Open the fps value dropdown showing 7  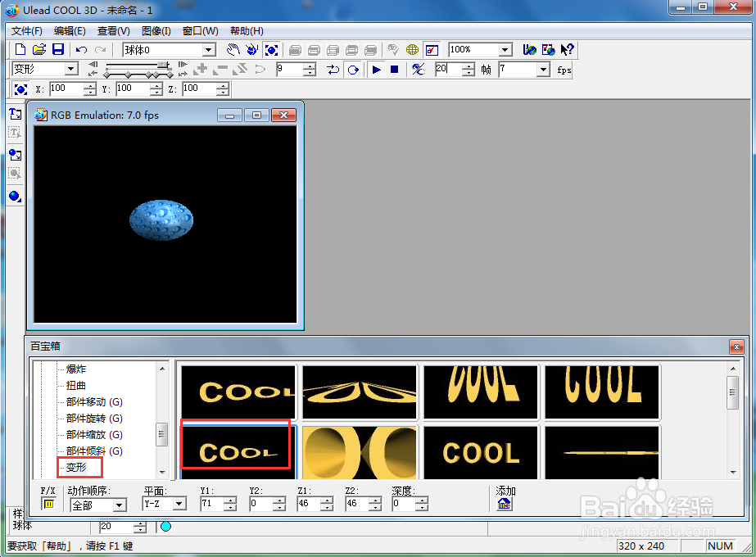(543, 70)
